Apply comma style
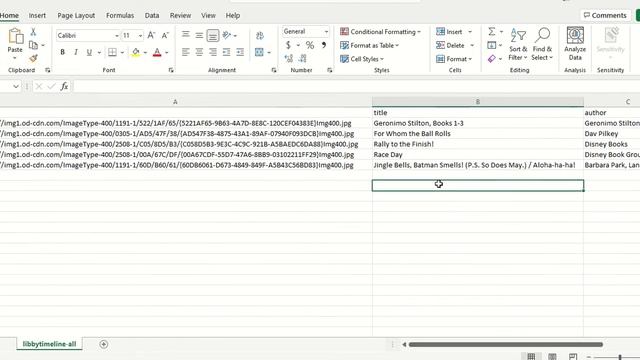The width and height of the screenshot is (640, 360). 324,45
